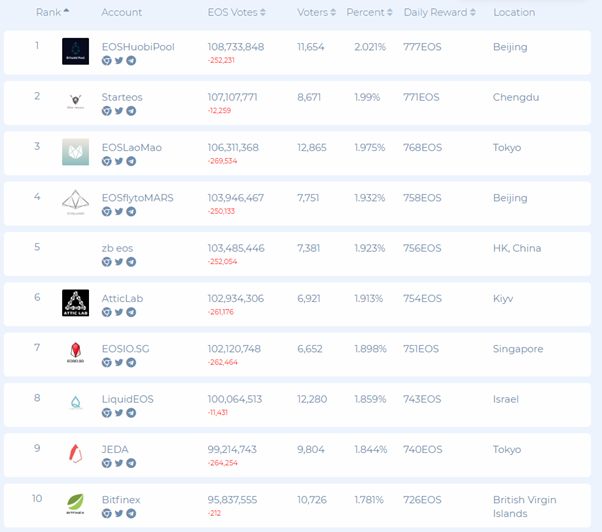This screenshot has width=602, height=532.
Task: Select the 777EOS daily reward value
Action: pyautogui.click(x=422, y=47)
